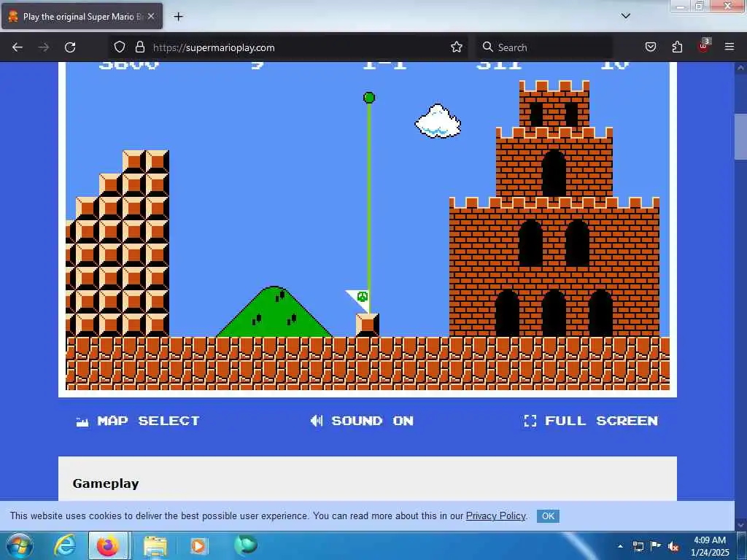Open Firefox hamburger application menu
The width and height of the screenshot is (747, 560).
point(729,47)
